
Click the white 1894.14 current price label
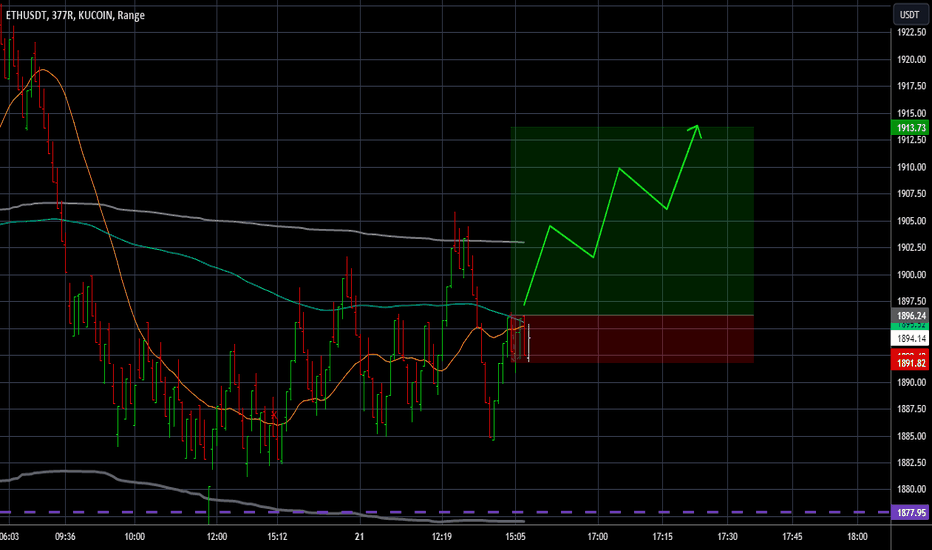[x=911, y=339]
